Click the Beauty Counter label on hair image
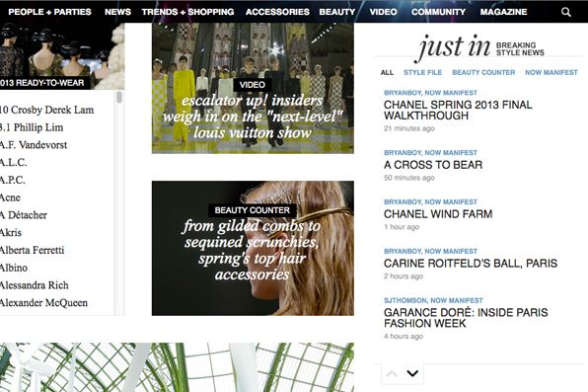The width and height of the screenshot is (588, 392). pyautogui.click(x=253, y=210)
